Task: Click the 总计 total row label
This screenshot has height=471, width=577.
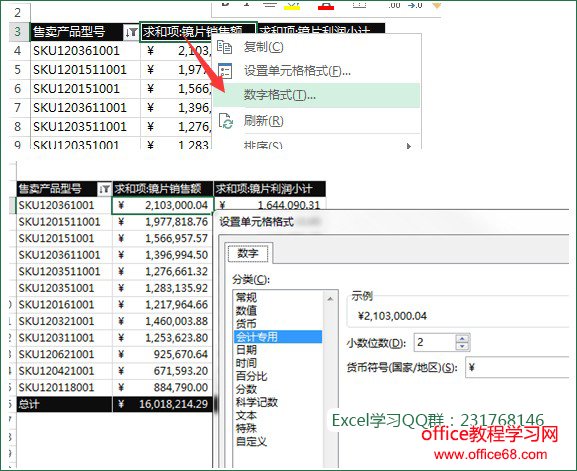Action: [64, 404]
